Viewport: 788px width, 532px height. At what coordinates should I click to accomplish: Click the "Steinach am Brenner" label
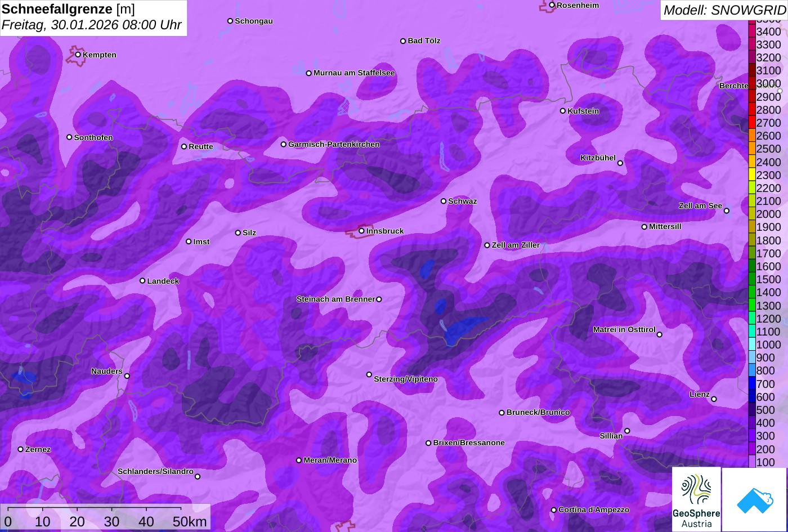pyautogui.click(x=335, y=299)
